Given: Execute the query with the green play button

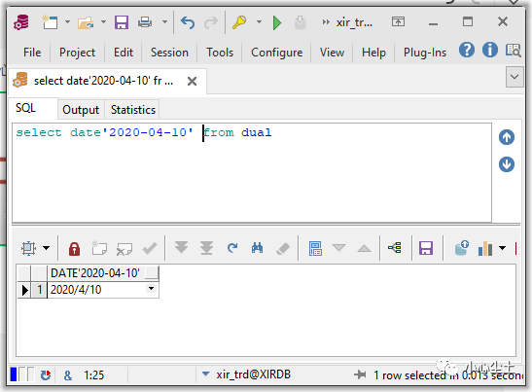Looking at the screenshot, I should coord(277,22).
